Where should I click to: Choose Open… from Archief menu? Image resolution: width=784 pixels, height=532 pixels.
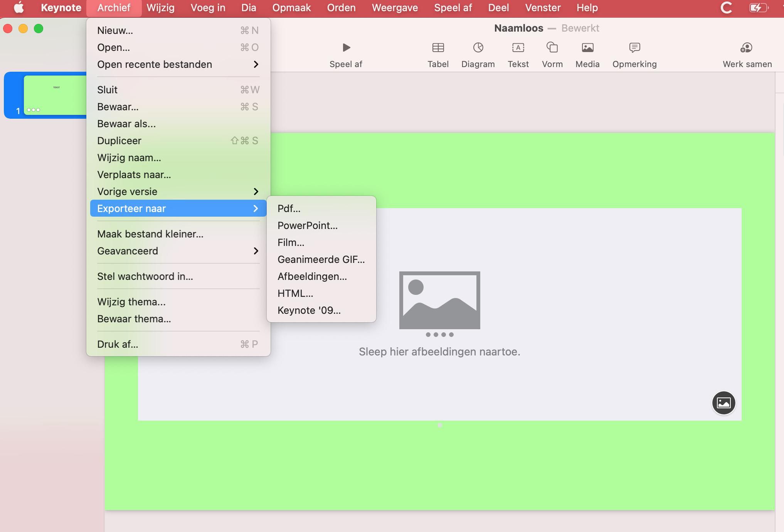click(x=178, y=47)
